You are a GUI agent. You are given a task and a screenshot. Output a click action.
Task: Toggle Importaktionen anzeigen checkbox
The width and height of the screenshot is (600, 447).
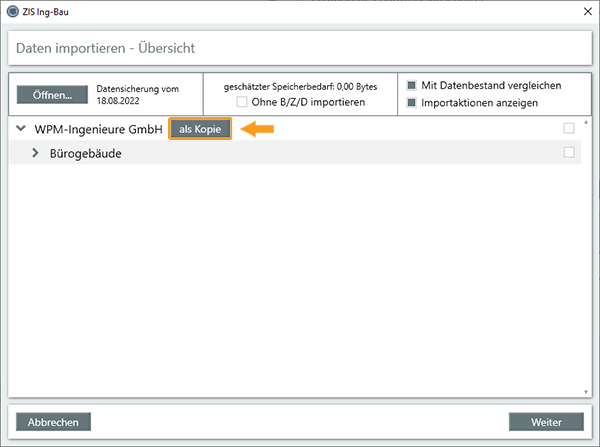[x=411, y=102]
